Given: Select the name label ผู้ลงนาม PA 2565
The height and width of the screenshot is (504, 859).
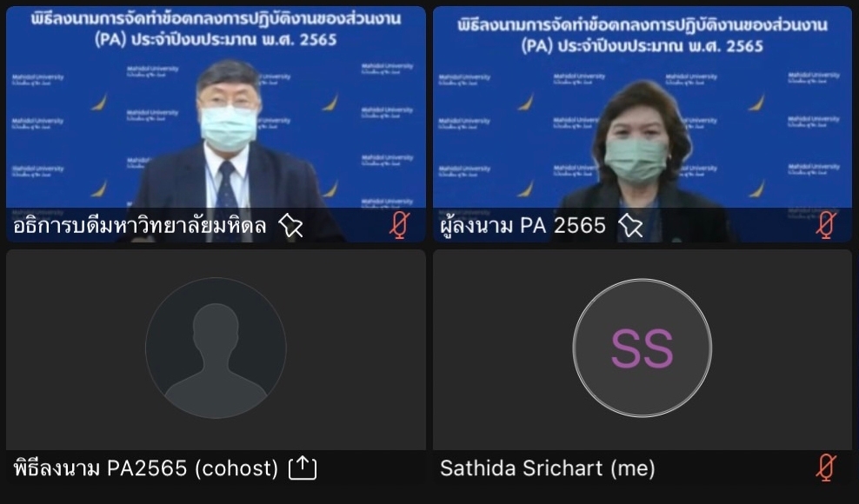Looking at the screenshot, I should coord(523,225).
